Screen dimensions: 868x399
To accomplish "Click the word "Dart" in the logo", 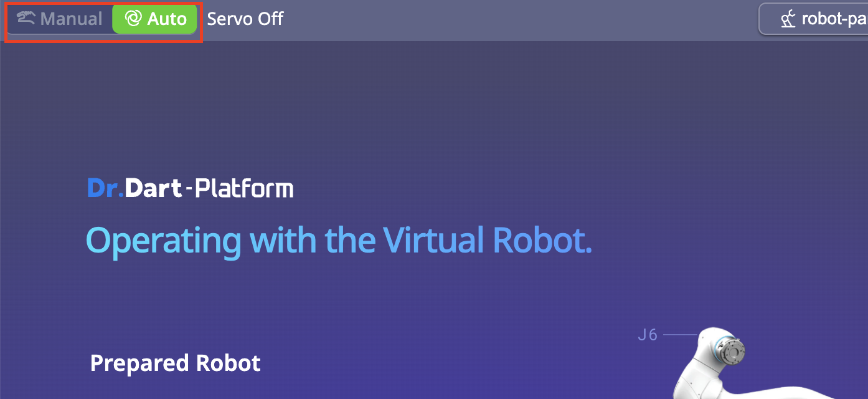I will pyautogui.click(x=153, y=188).
